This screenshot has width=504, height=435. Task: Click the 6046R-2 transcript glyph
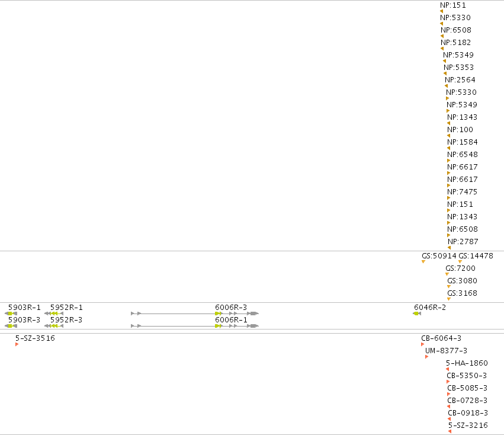click(417, 314)
